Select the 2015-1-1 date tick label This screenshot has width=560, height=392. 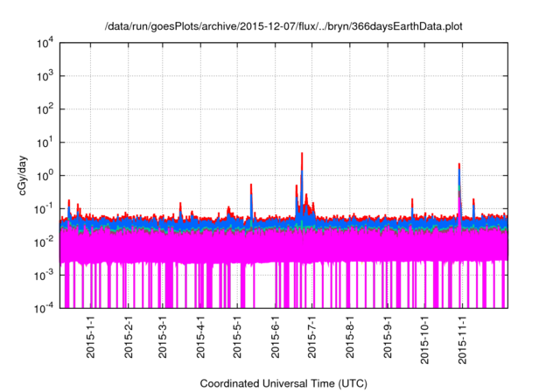[90, 337]
